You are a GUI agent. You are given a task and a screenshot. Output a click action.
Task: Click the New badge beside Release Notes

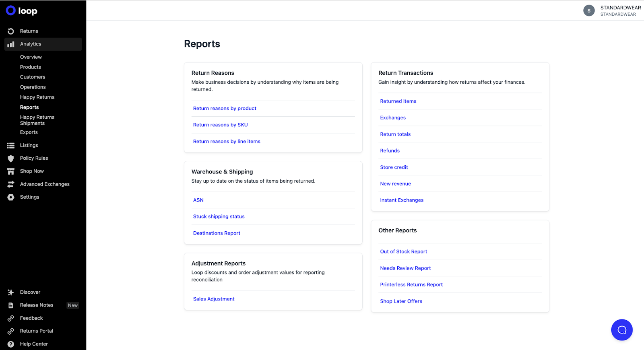click(x=73, y=305)
